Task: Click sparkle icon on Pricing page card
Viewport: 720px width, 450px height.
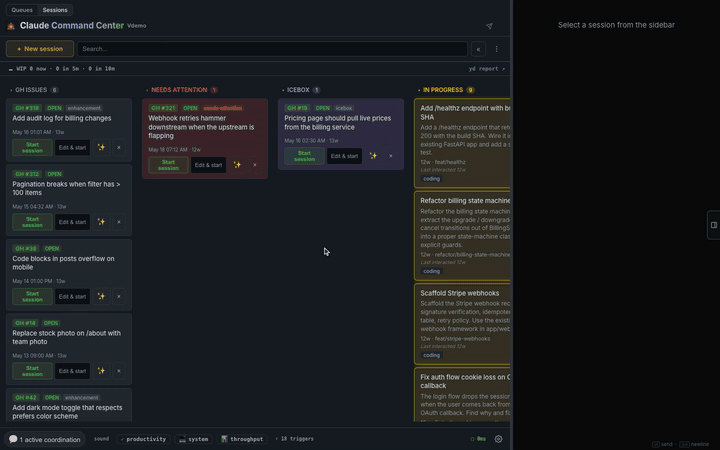Action: pos(373,156)
